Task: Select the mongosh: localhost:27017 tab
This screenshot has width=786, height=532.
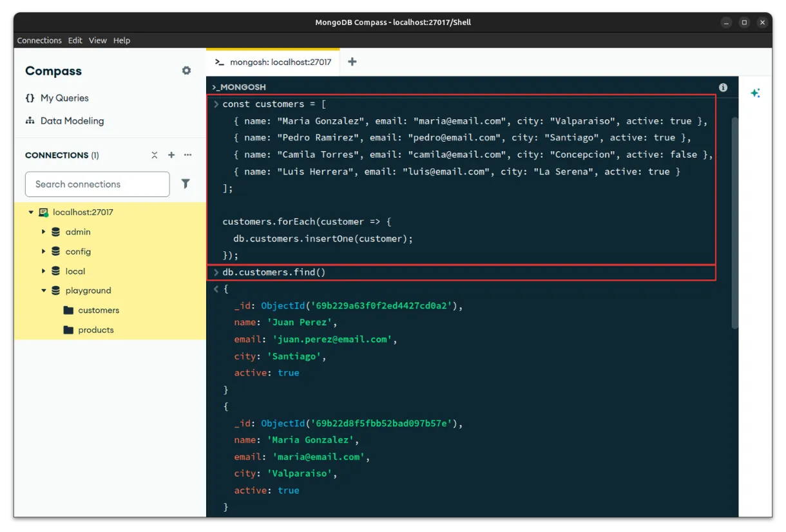Action: [273, 62]
